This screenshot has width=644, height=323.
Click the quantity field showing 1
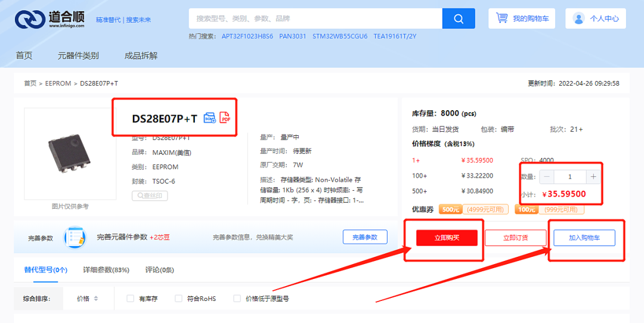coord(569,176)
